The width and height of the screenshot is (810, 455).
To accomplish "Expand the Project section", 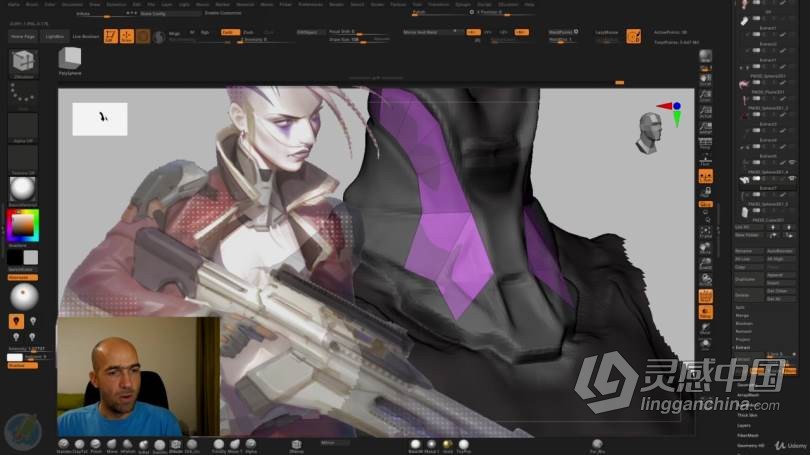I will 743,340.
